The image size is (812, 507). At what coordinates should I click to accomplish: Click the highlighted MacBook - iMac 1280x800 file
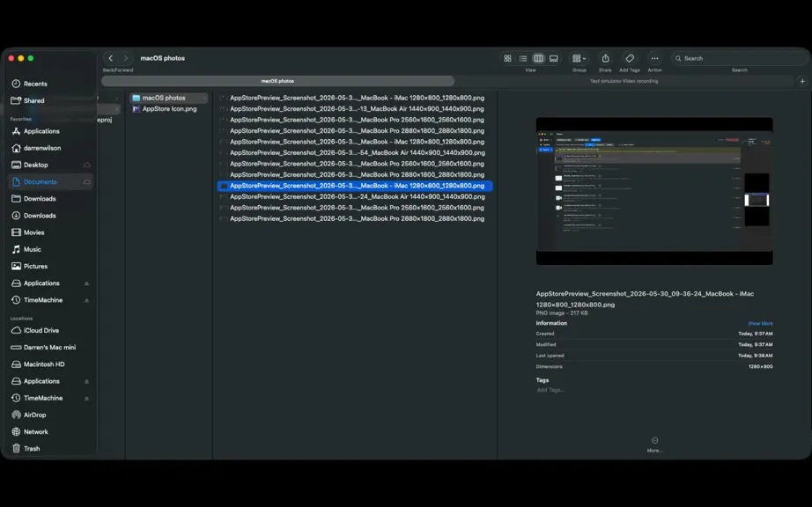pos(355,186)
